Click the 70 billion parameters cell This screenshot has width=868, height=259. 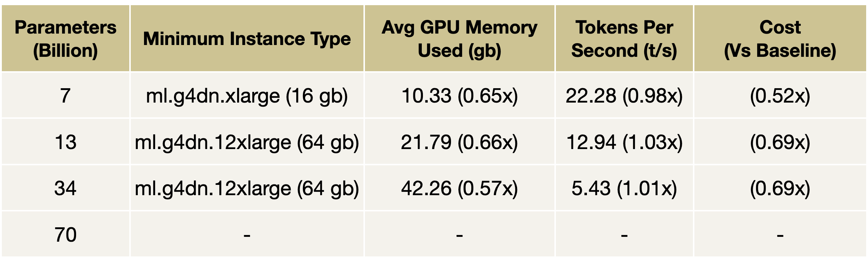pos(65,234)
